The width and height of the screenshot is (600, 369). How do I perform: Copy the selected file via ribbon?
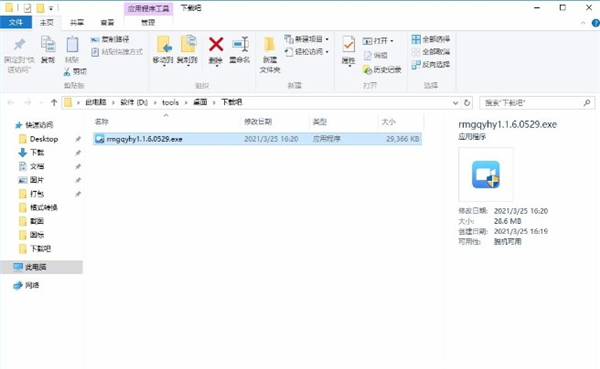click(x=48, y=50)
